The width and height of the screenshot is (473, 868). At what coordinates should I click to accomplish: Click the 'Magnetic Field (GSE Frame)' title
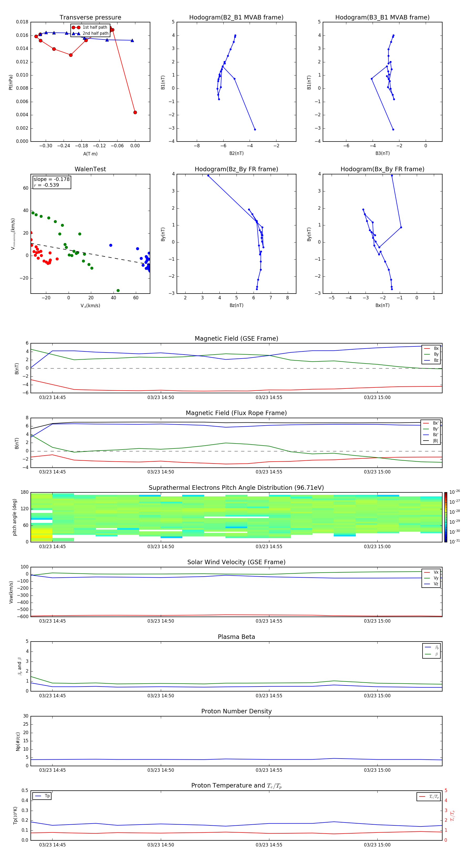236,339
